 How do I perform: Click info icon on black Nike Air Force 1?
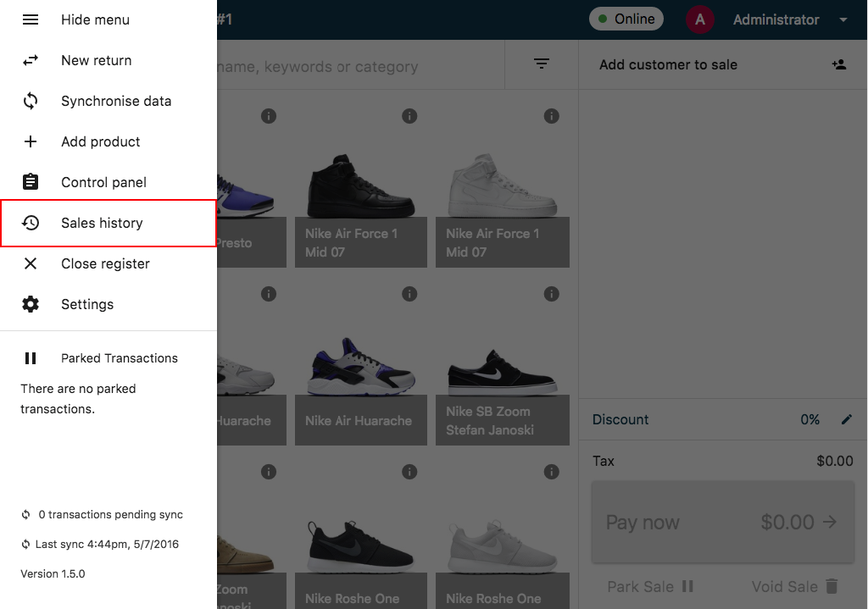point(409,116)
